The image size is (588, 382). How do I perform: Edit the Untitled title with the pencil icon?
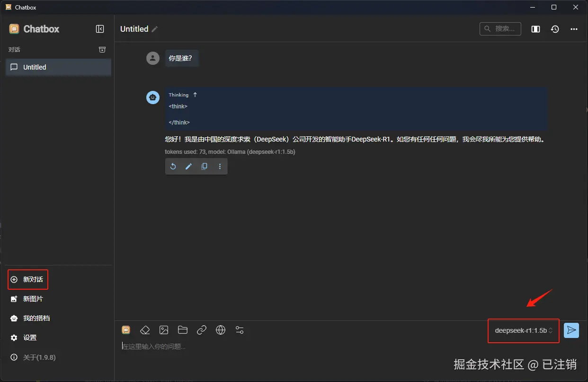155,29
